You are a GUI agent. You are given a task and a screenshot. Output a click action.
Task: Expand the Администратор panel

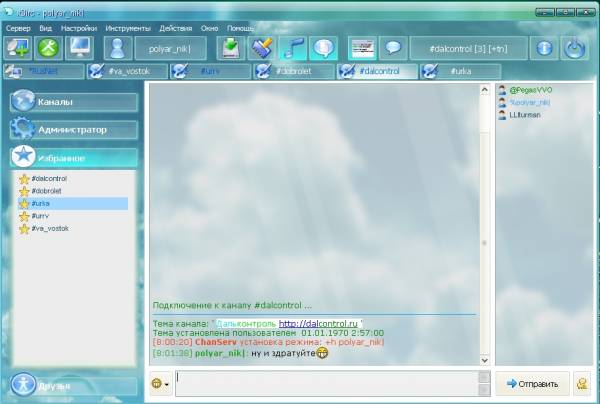coord(72,130)
